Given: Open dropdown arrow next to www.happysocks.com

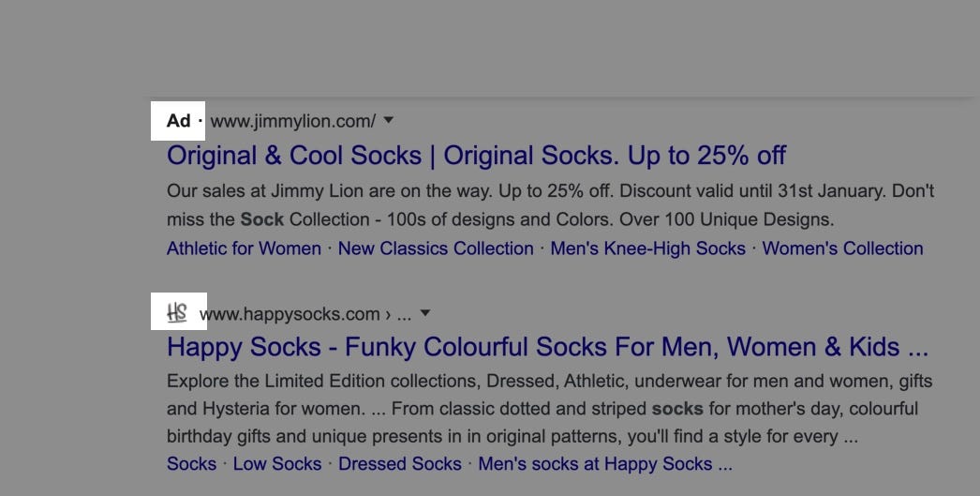Looking at the screenshot, I should [425, 313].
